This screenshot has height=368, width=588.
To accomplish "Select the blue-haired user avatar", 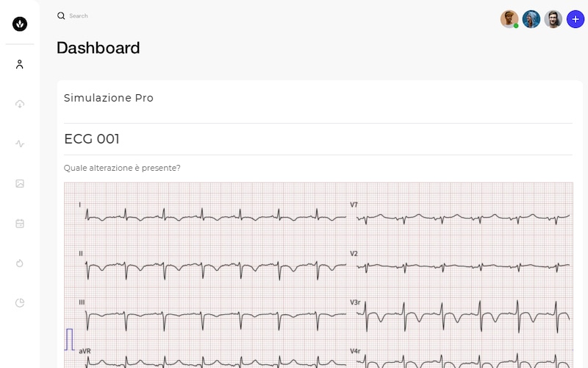I will [531, 19].
